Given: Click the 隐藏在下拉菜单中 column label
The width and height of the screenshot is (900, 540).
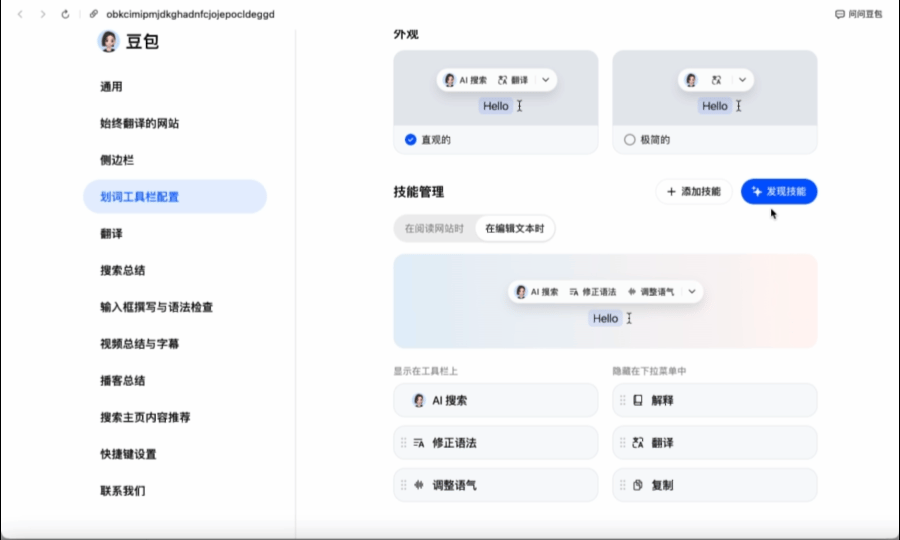Looking at the screenshot, I should click(x=649, y=371).
